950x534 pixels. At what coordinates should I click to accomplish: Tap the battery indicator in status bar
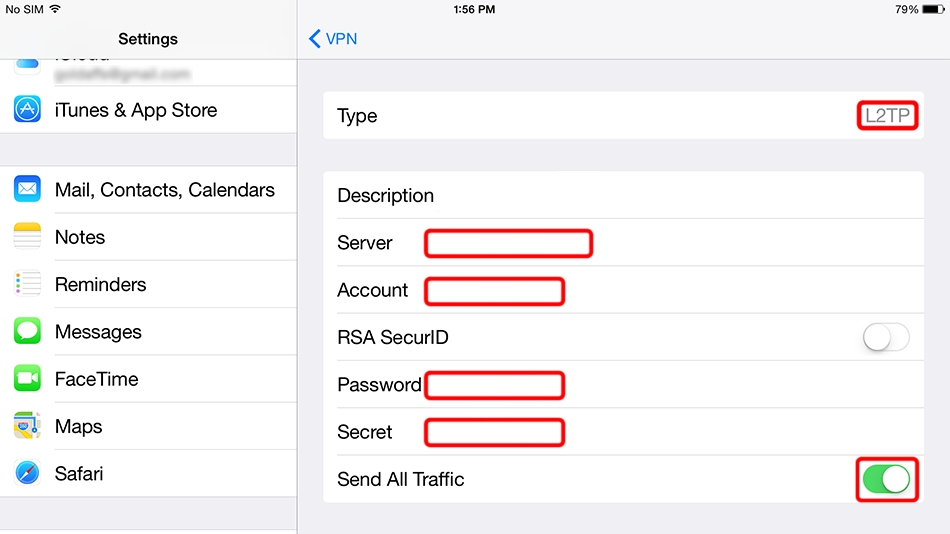coord(933,9)
